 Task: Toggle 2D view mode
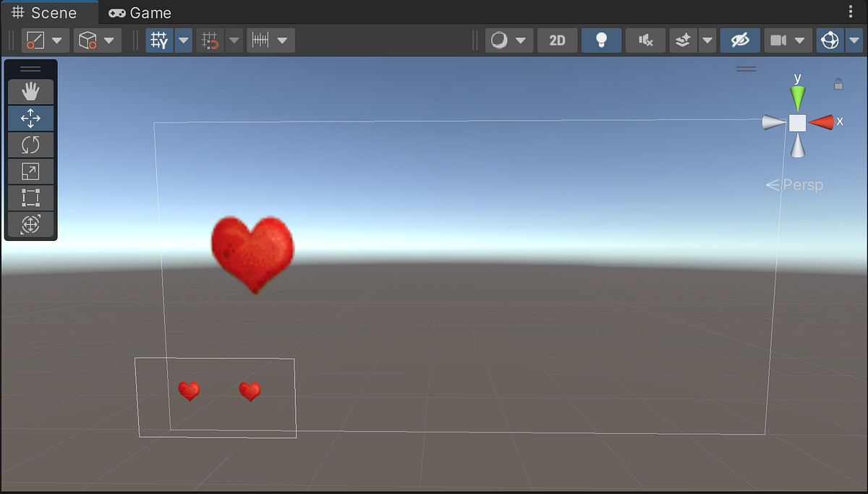[x=557, y=41]
